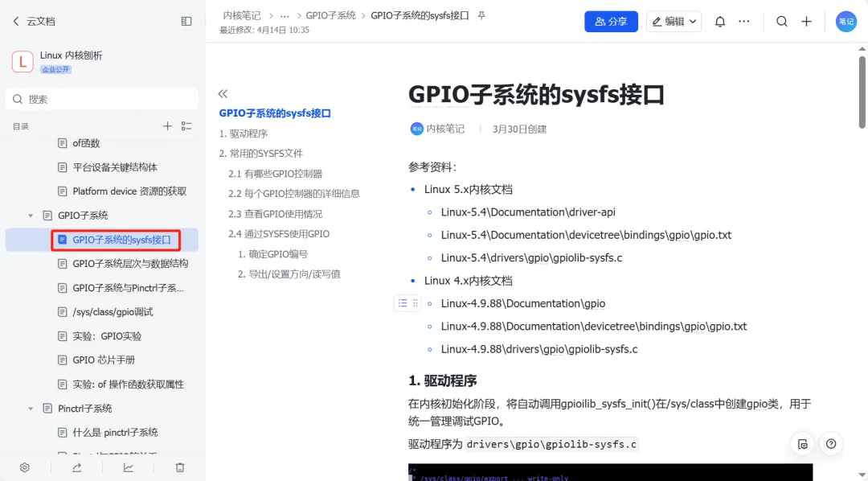This screenshot has height=481, width=868.
Task: Add a new document in 目录
Action: click(x=167, y=126)
